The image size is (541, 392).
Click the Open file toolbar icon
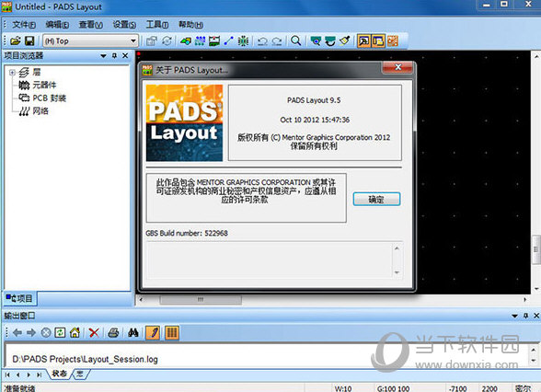click(x=16, y=40)
